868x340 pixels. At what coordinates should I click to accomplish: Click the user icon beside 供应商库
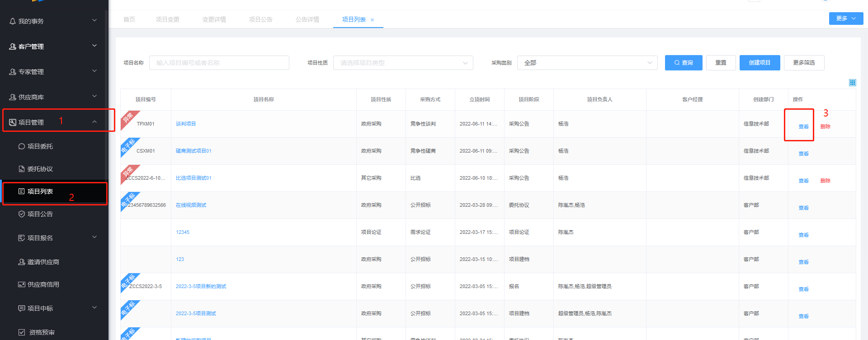13,97
